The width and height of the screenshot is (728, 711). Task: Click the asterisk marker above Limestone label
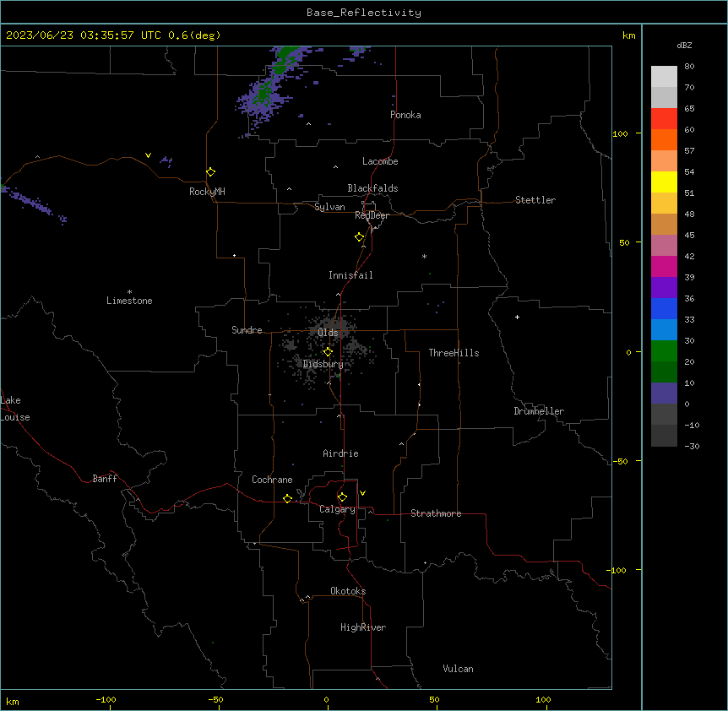tap(129, 292)
